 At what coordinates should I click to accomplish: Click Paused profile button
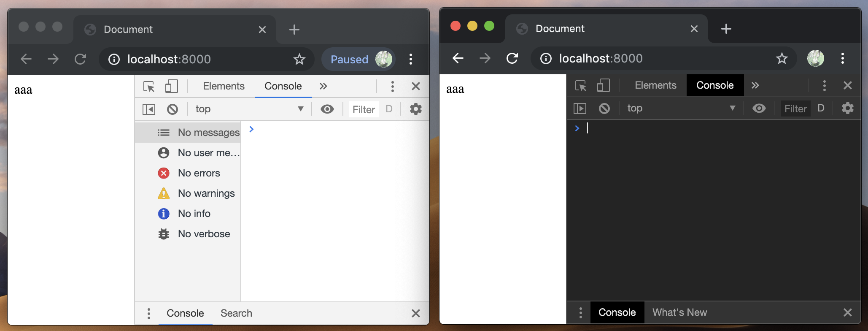(x=359, y=59)
